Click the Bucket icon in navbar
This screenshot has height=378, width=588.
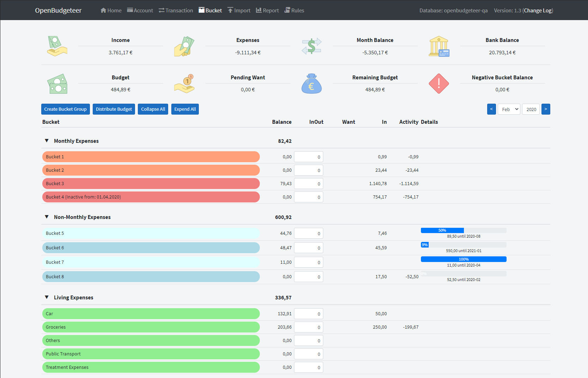[x=202, y=10]
